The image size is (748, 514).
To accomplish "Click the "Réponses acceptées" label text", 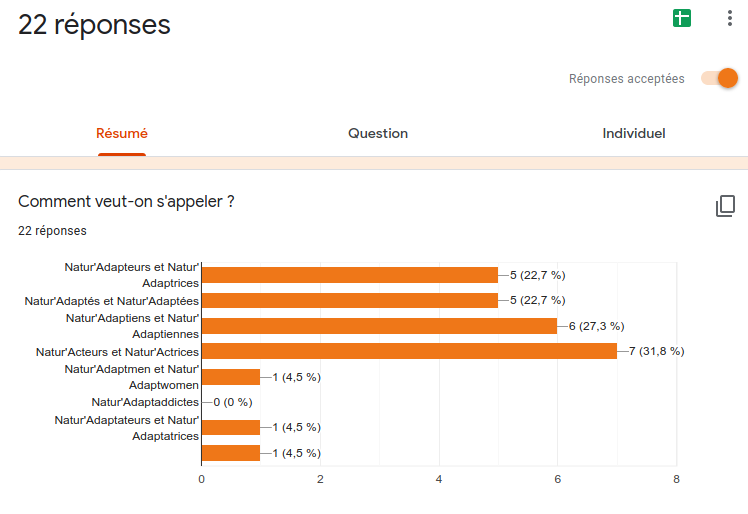I will [x=627, y=79].
